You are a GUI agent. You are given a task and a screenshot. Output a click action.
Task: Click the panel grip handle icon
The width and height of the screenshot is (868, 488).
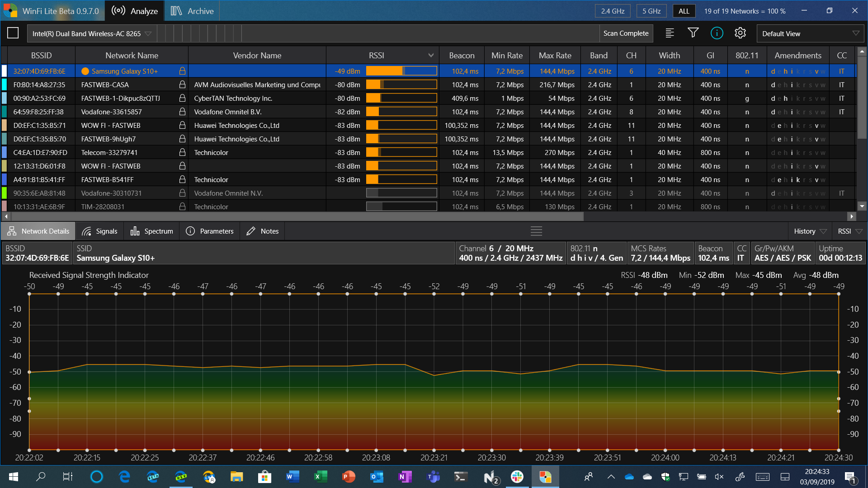[x=536, y=231]
